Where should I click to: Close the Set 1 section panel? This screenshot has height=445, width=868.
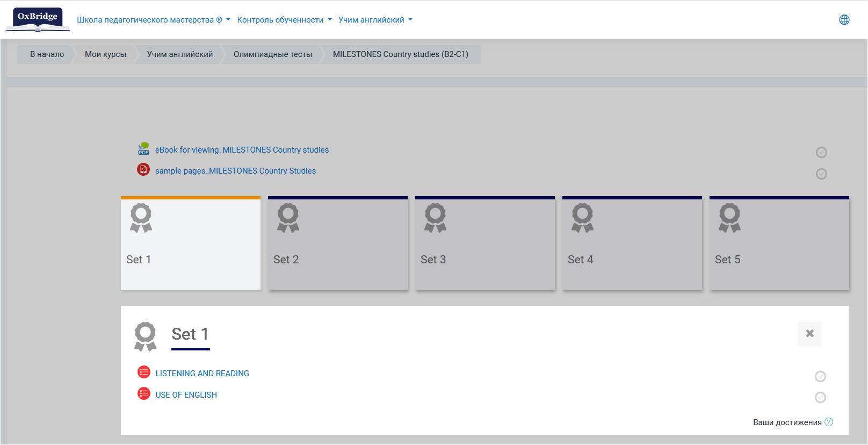pos(809,334)
